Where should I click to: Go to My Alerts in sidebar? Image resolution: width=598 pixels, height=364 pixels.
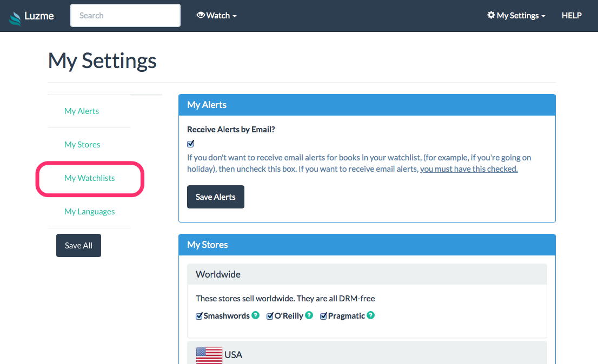tap(82, 111)
